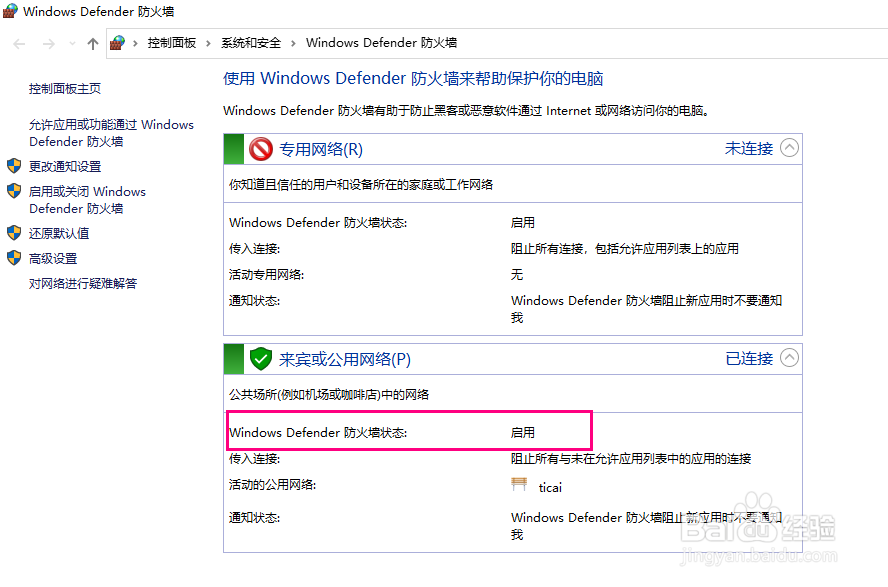Open 控制面板主页 link

tap(65, 89)
